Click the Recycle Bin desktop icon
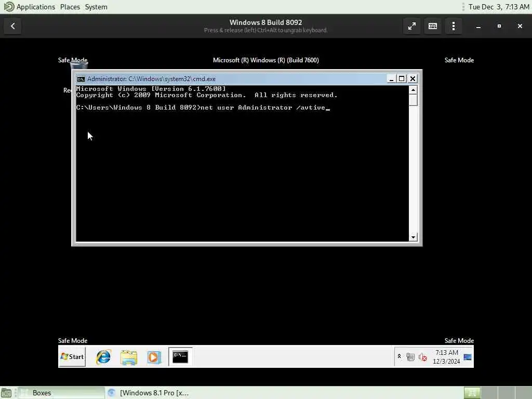The height and width of the screenshot is (399, 532). 78,65
